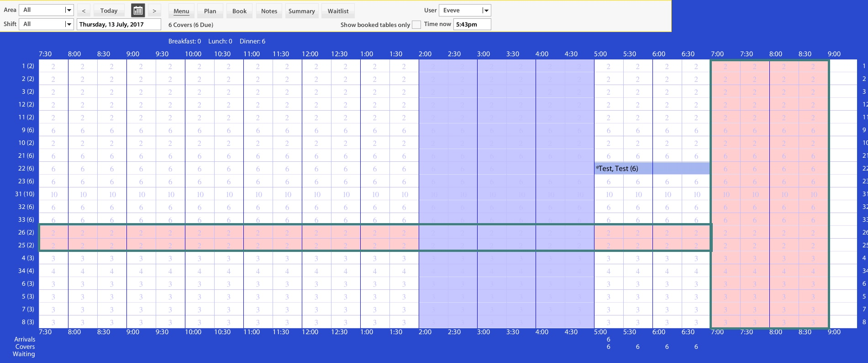Open the Waitlist tab
868x363 pixels.
point(338,11)
